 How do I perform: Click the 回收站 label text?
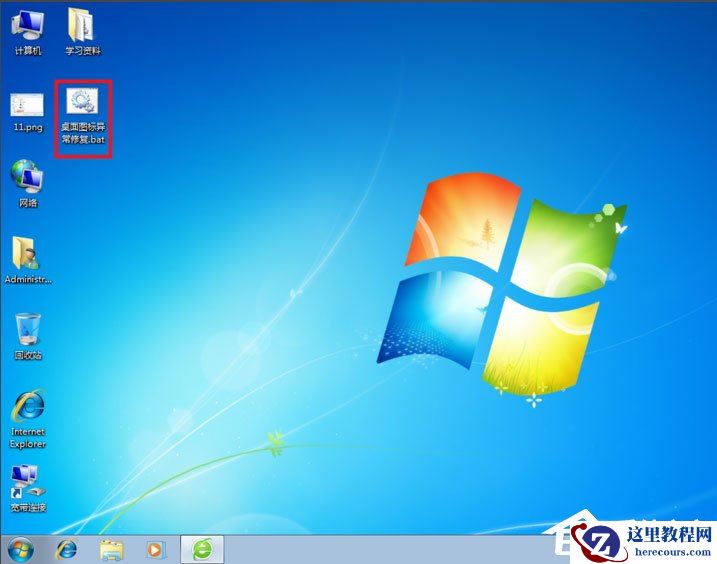point(28,355)
